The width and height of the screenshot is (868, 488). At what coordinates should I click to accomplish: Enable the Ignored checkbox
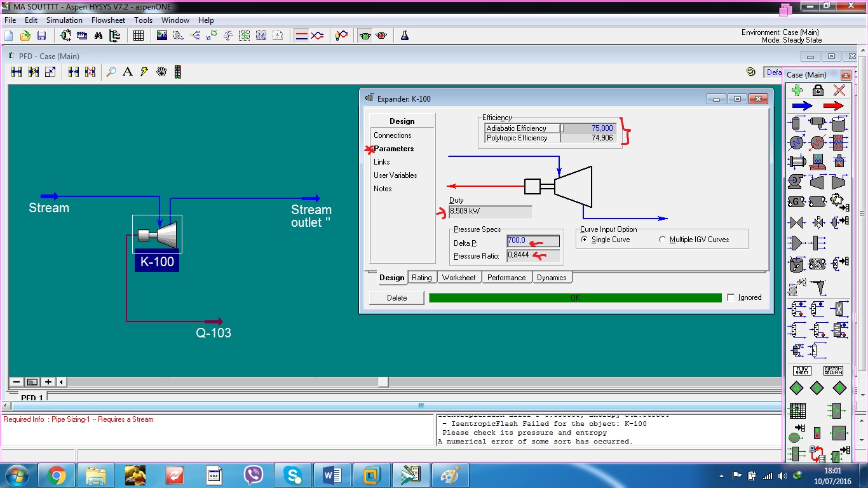click(x=731, y=297)
